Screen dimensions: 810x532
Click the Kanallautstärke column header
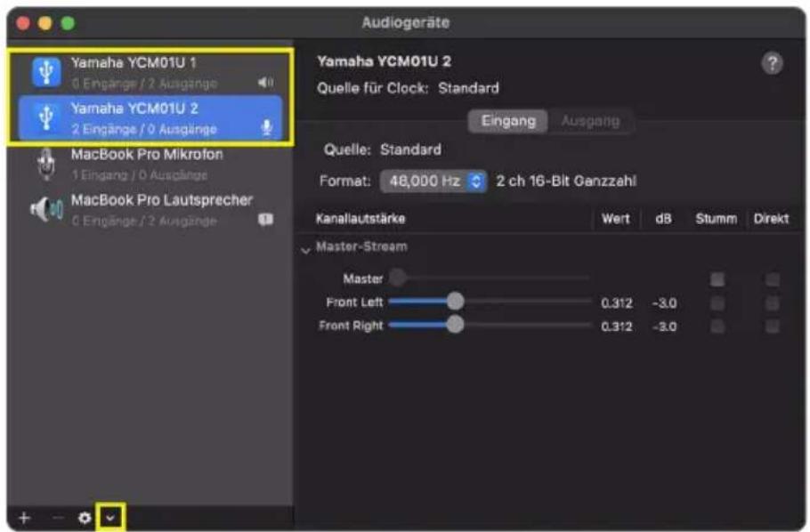pyautogui.click(x=360, y=219)
